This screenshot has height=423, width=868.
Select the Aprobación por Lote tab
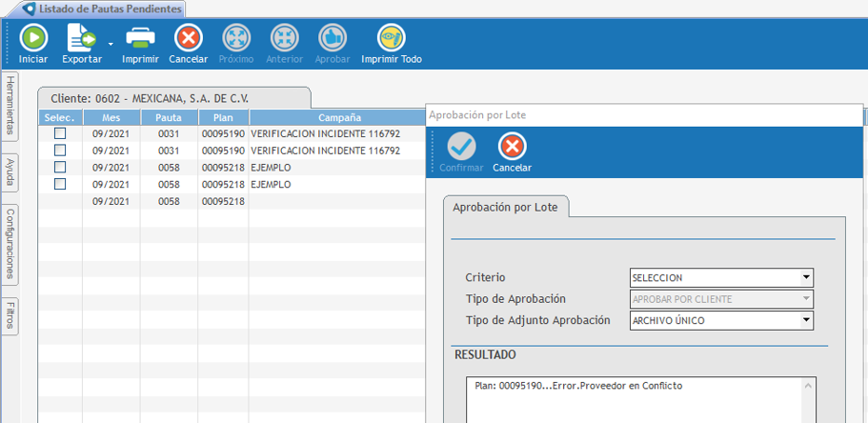click(x=505, y=207)
